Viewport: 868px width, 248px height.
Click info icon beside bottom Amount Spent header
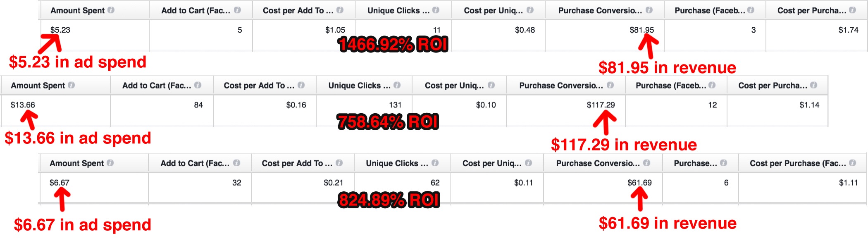coord(110,163)
